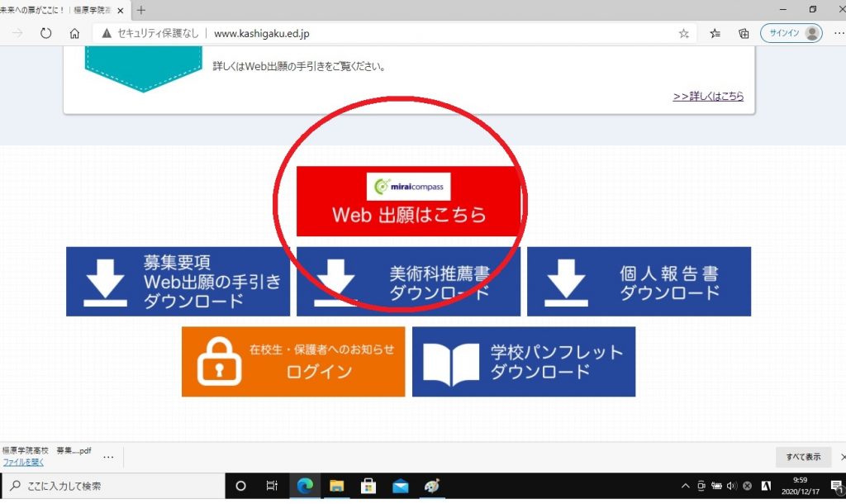846x504 pixels.
Task: Click the browser refresh icon
Action: (x=46, y=33)
